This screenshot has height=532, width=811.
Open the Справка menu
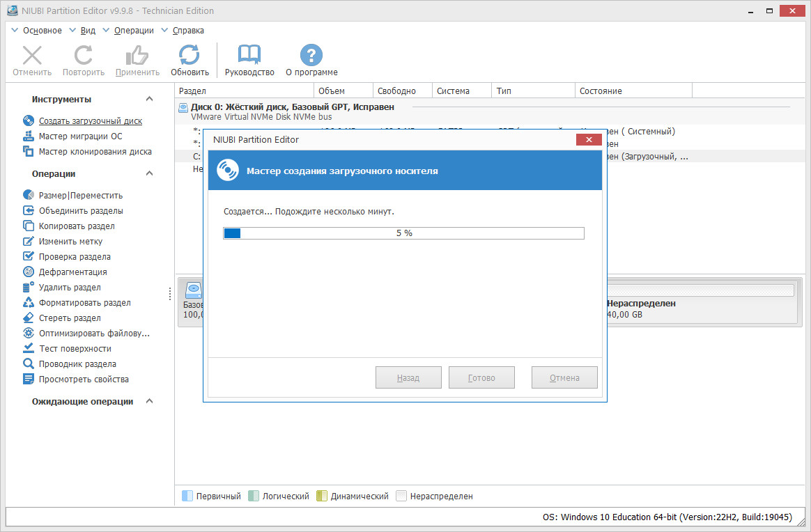[x=187, y=31]
